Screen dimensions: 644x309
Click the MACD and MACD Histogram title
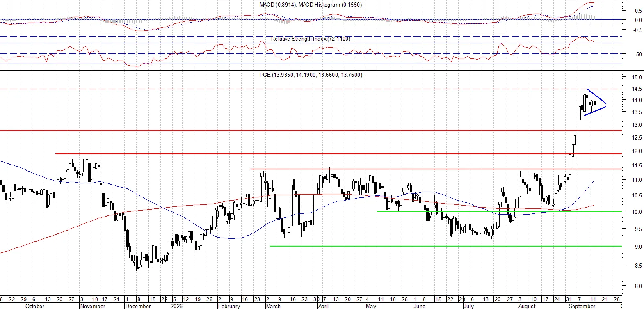point(311,5)
